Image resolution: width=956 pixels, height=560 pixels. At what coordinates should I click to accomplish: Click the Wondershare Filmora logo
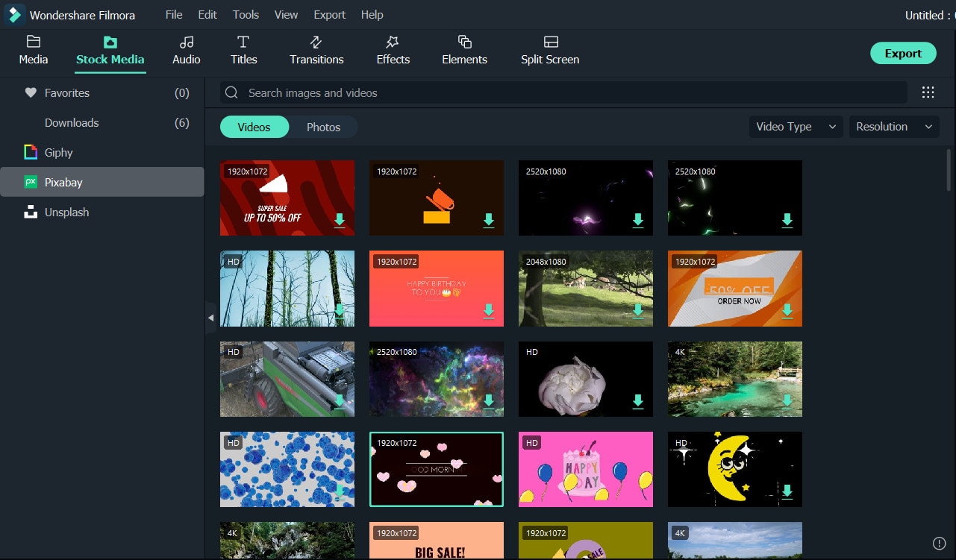pyautogui.click(x=14, y=15)
